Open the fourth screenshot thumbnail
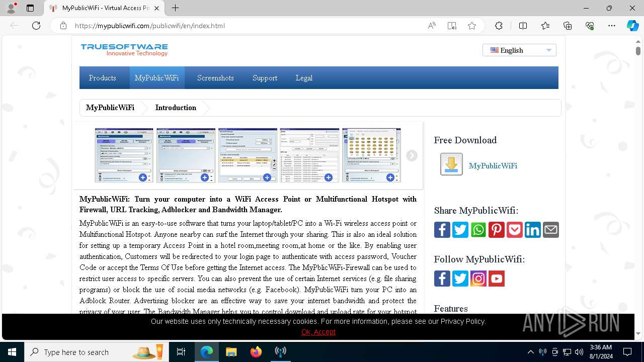Viewport: 644px width, 362px height. pos(309,155)
